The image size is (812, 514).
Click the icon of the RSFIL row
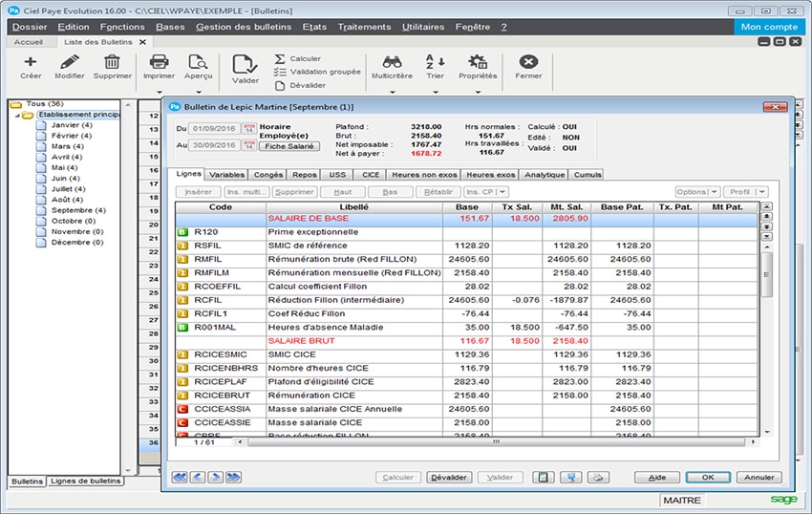point(182,246)
